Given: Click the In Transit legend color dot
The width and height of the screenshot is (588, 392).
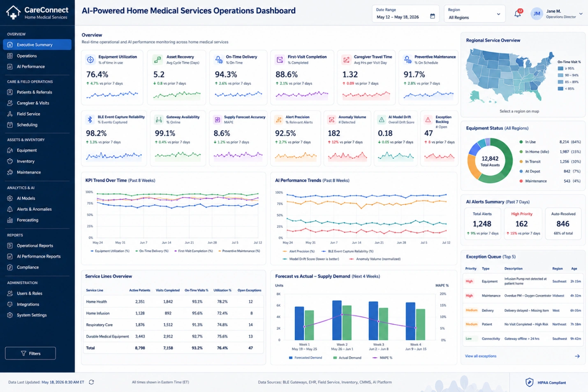Looking at the screenshot, I should tap(521, 162).
